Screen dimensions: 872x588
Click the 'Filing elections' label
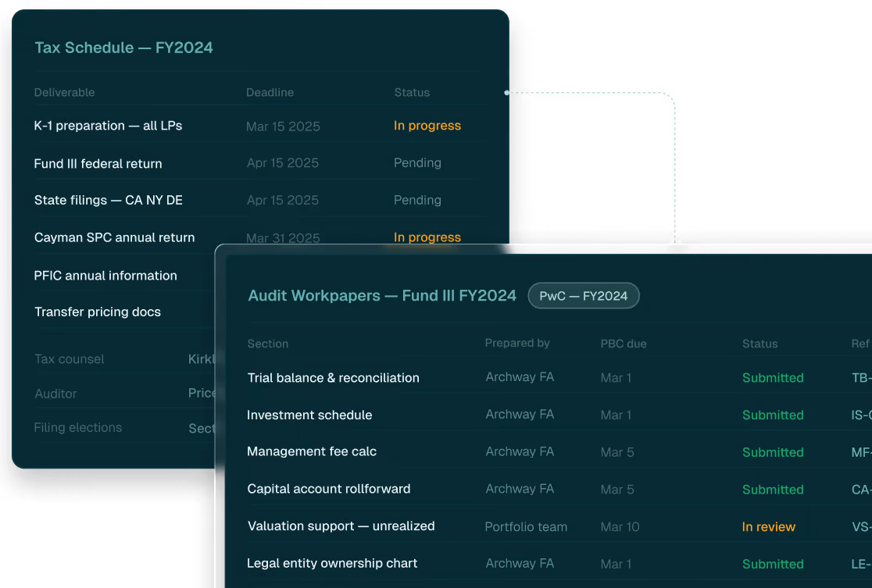(x=78, y=427)
